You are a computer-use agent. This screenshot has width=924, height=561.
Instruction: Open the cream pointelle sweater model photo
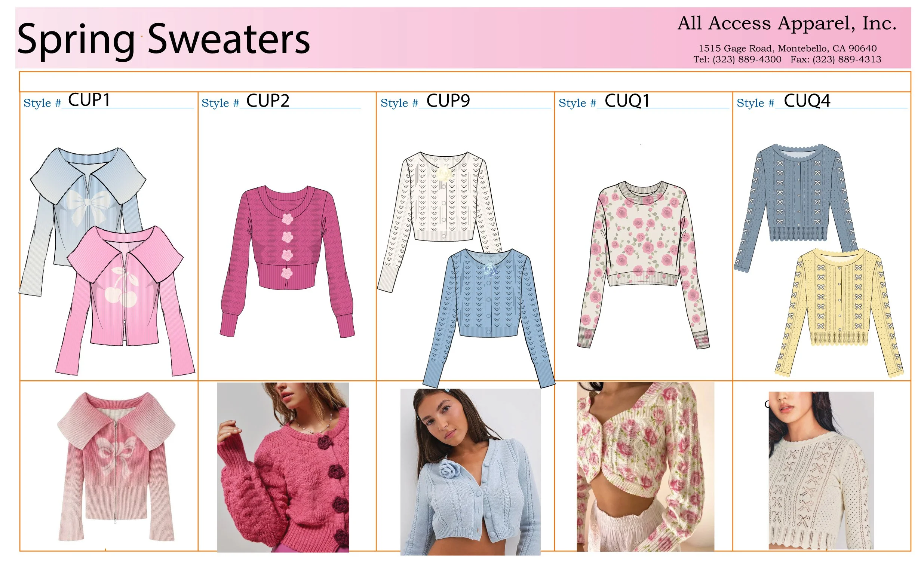pos(821,470)
